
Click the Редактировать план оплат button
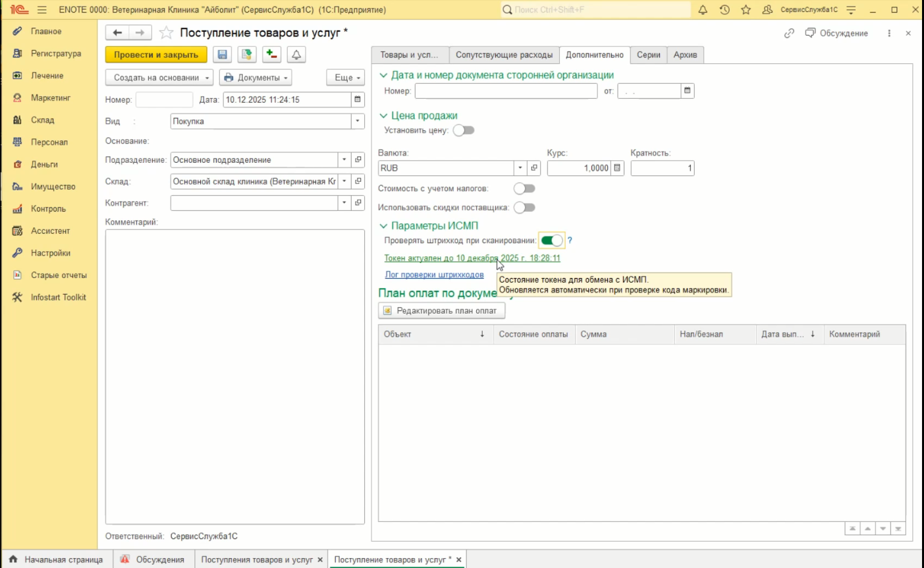[x=441, y=310]
